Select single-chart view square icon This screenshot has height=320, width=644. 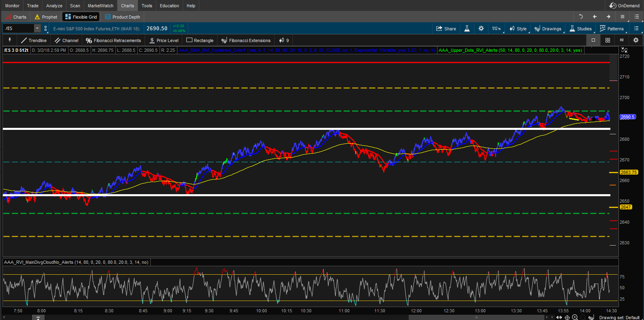pos(593,40)
